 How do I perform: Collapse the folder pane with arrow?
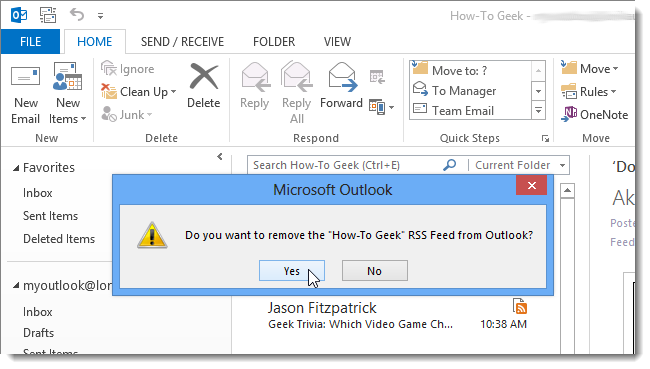pos(220,156)
